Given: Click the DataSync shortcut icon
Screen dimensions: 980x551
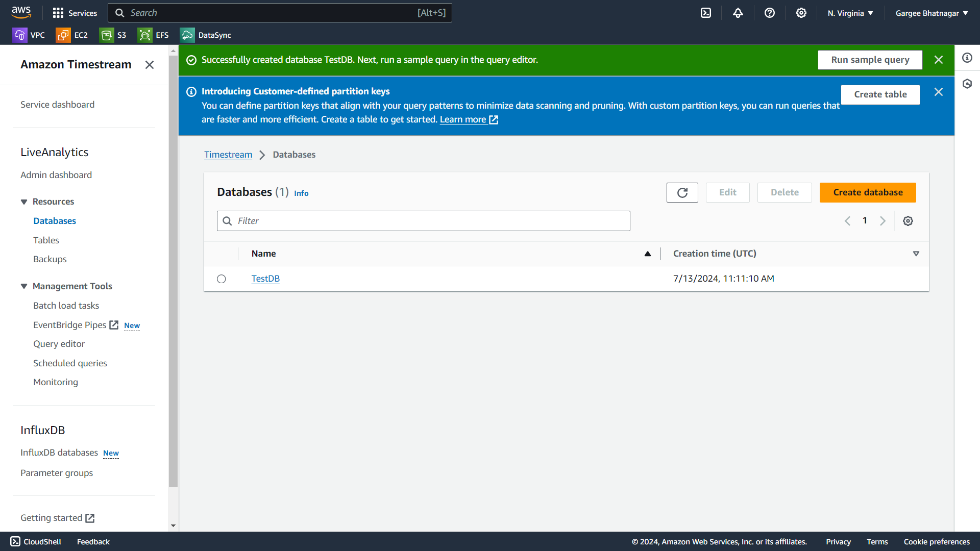Looking at the screenshot, I should coord(187,35).
